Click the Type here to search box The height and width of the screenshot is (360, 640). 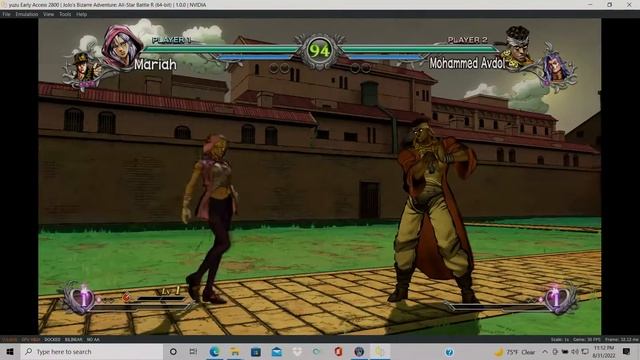pyautogui.click(x=92, y=351)
